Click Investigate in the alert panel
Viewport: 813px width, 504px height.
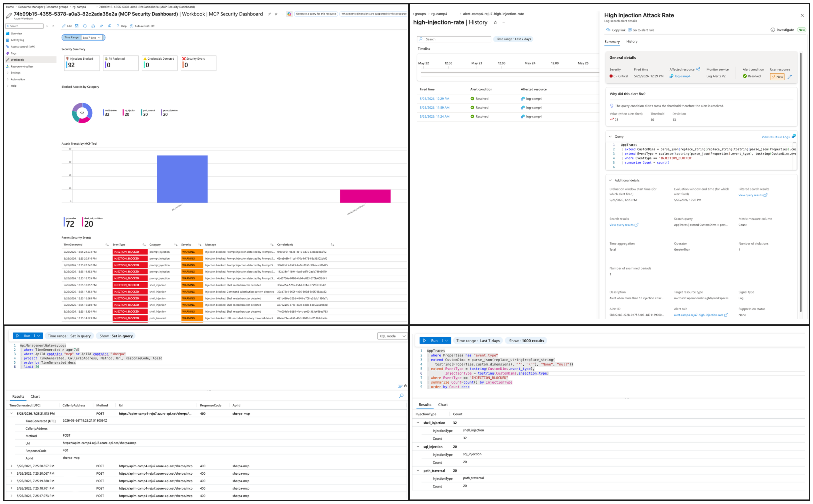(x=782, y=30)
